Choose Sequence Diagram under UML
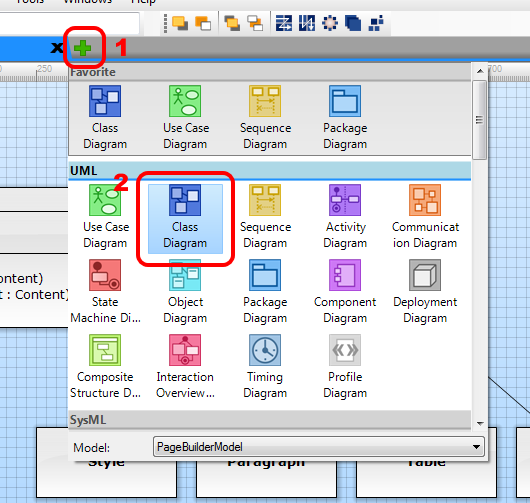 (265, 216)
